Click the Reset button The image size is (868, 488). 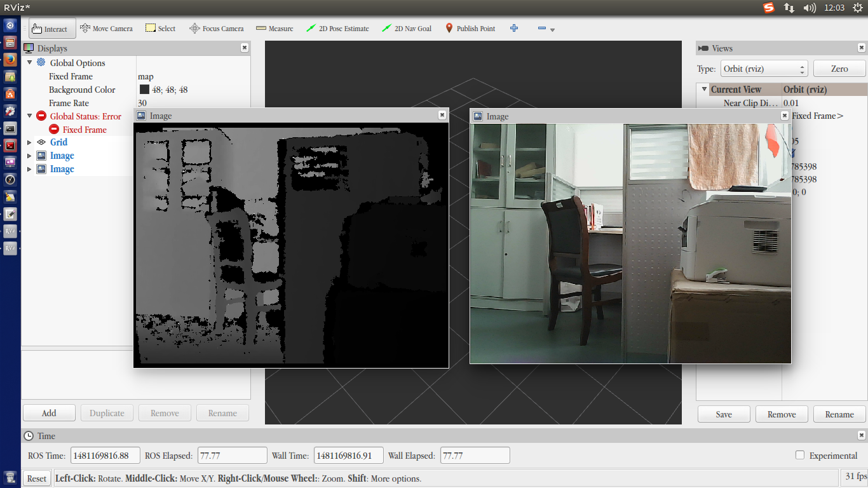point(37,478)
